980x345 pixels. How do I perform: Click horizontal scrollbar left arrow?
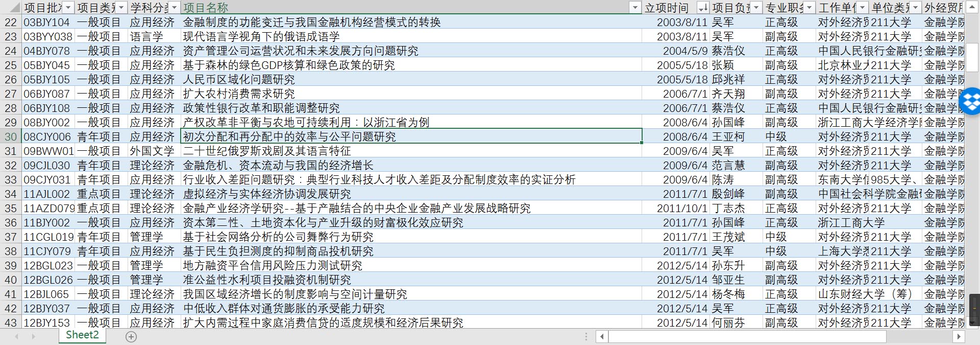(602, 336)
